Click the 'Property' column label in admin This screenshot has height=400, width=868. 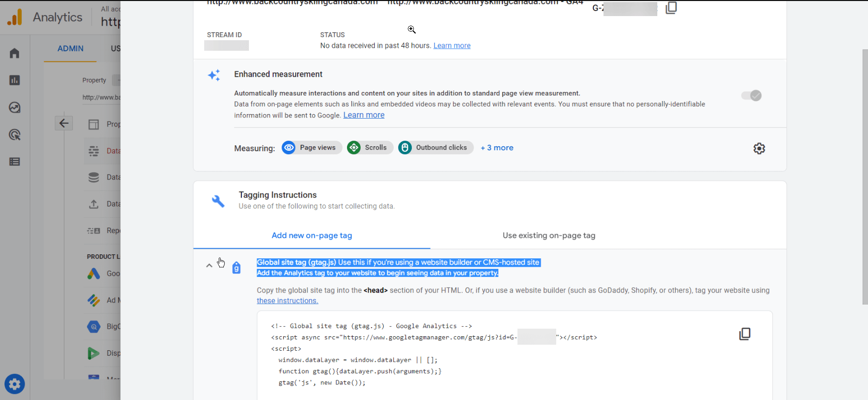pos(94,80)
